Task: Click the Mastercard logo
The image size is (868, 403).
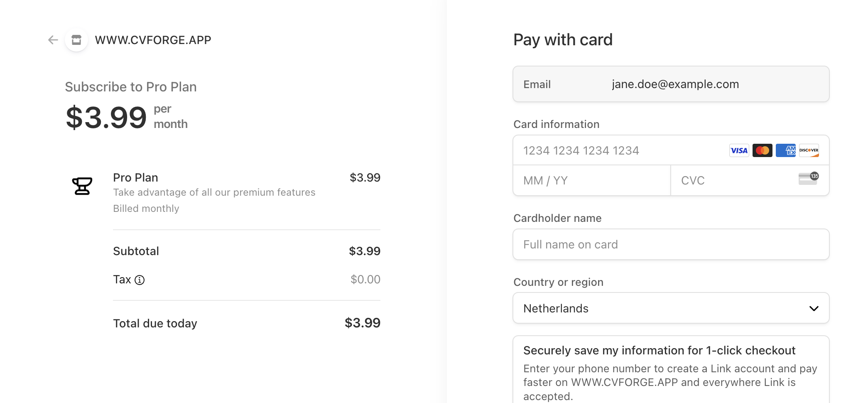Action: 762,150
